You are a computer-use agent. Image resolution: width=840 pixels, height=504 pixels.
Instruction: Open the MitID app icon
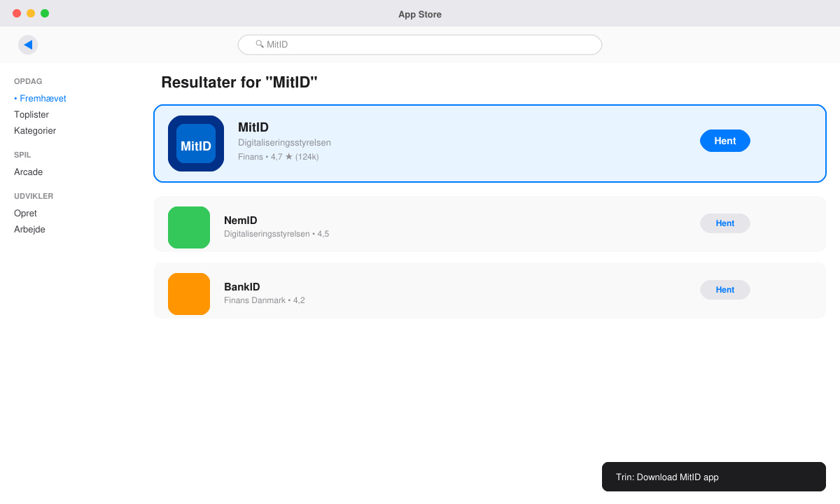tap(196, 143)
